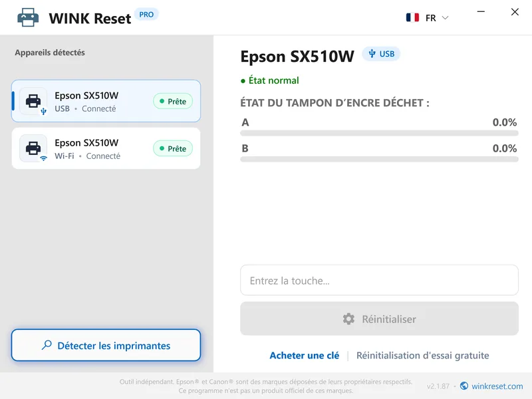Click the magnifier icon on detect button
Viewport: 532px width, 399px height.
pyautogui.click(x=47, y=345)
